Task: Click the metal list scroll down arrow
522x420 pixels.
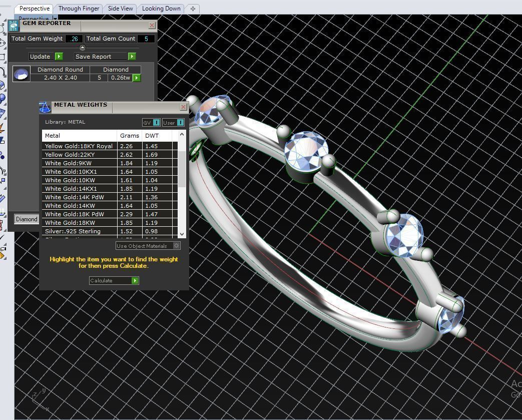Action: pyautogui.click(x=182, y=234)
